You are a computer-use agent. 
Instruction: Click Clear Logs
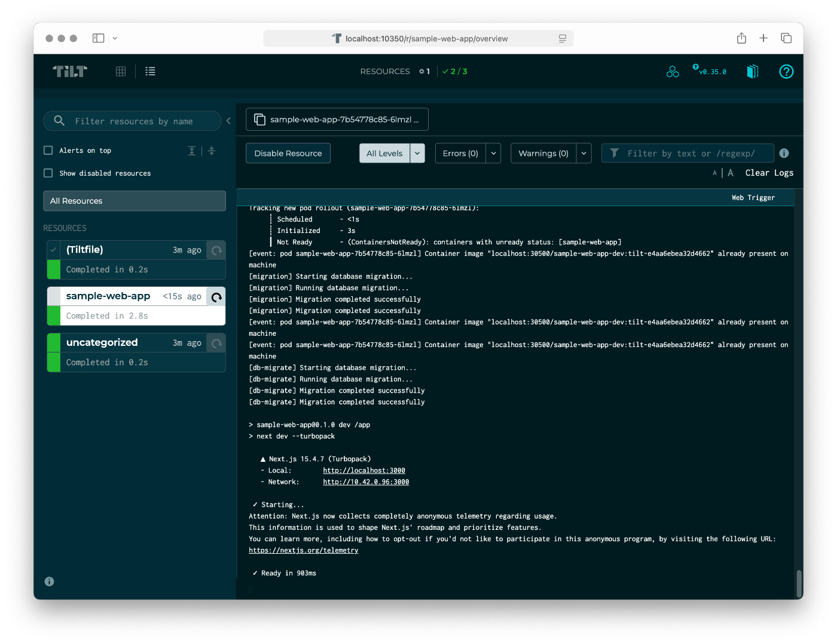(769, 173)
